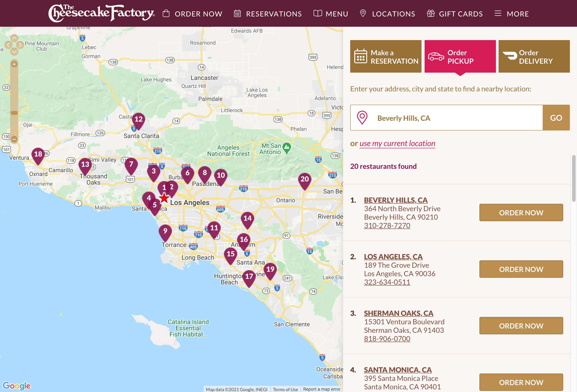This screenshot has width=577, height=392.
Task: Open RESERVATIONS in top navigation
Action: 268,14
